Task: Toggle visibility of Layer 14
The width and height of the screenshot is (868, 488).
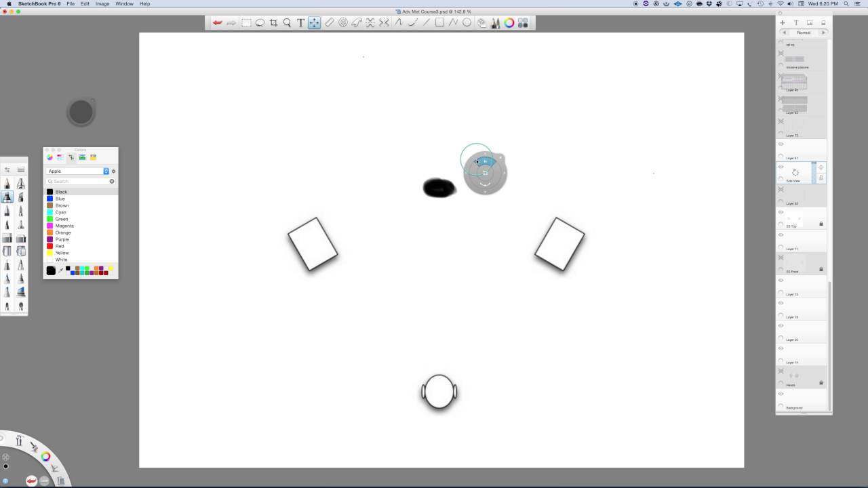Action: (781, 348)
